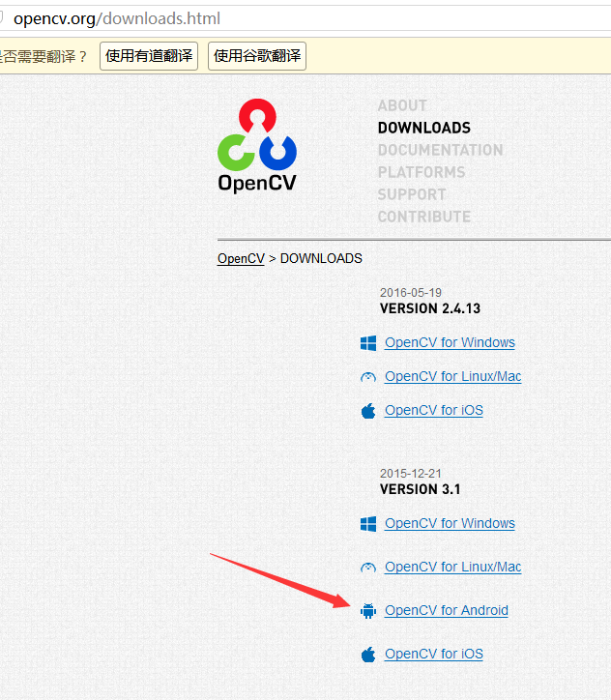This screenshot has width=611, height=700.
Task: Download OpenCV for Windows version 3.1
Action: [450, 523]
